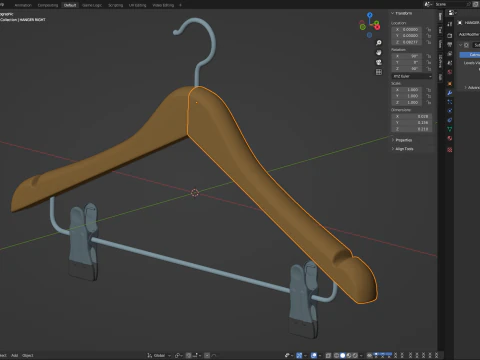Toggle lock on Scale Z

point(429,102)
